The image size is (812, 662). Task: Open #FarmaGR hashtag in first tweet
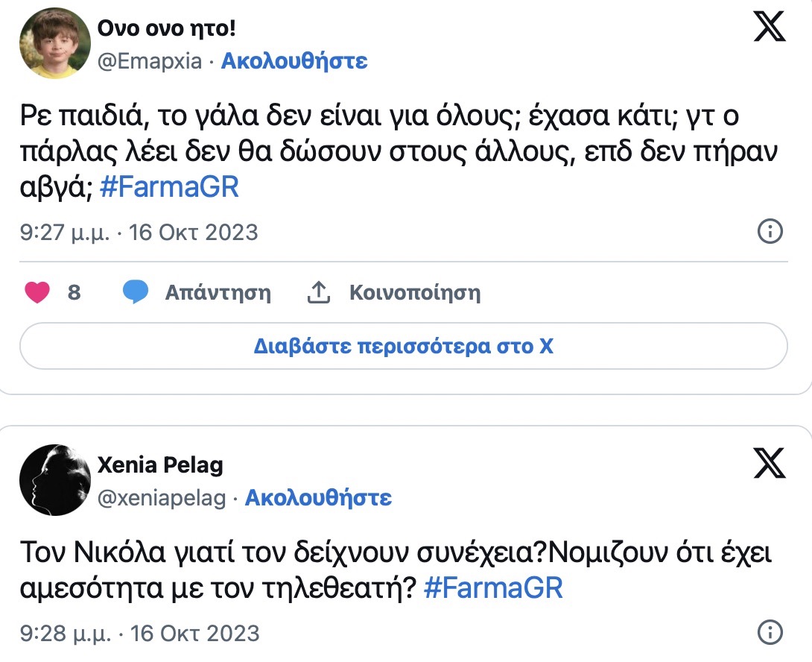(169, 186)
